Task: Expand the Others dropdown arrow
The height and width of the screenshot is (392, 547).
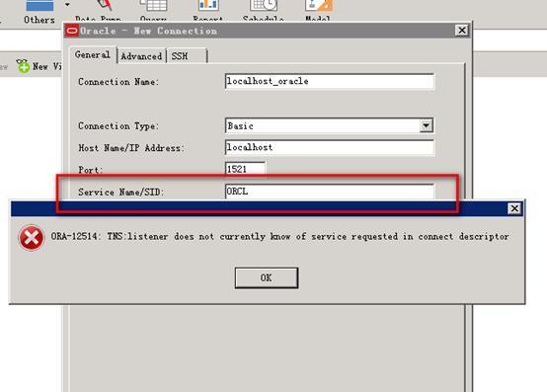Action: coord(67,5)
